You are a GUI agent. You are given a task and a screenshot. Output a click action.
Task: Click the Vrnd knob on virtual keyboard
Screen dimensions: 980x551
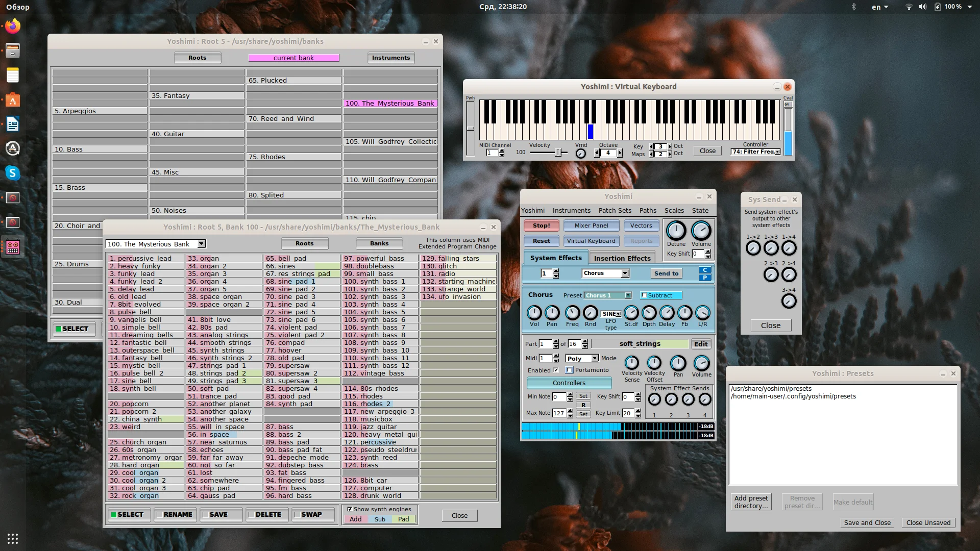point(581,153)
